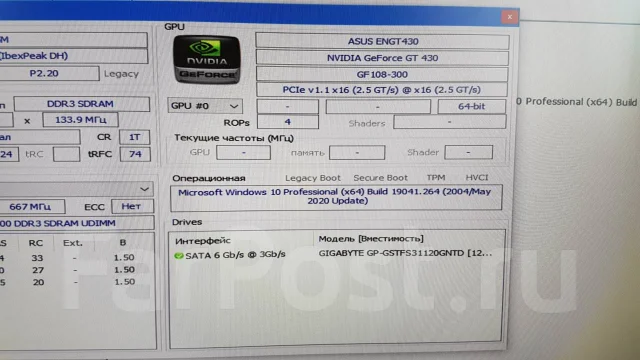Click the GPU current clock field
The height and width of the screenshot is (360, 640).
coord(243,153)
